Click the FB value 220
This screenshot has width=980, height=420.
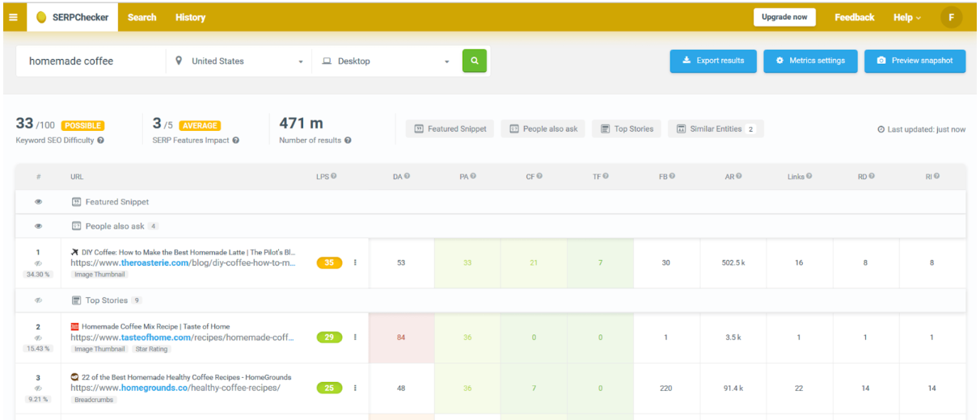[x=666, y=388]
